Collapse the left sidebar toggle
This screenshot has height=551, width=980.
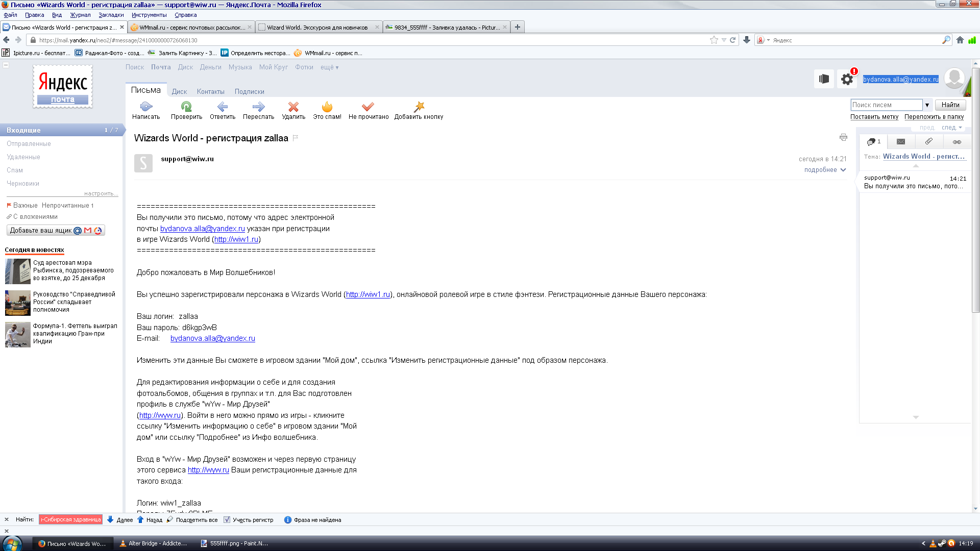click(6, 65)
